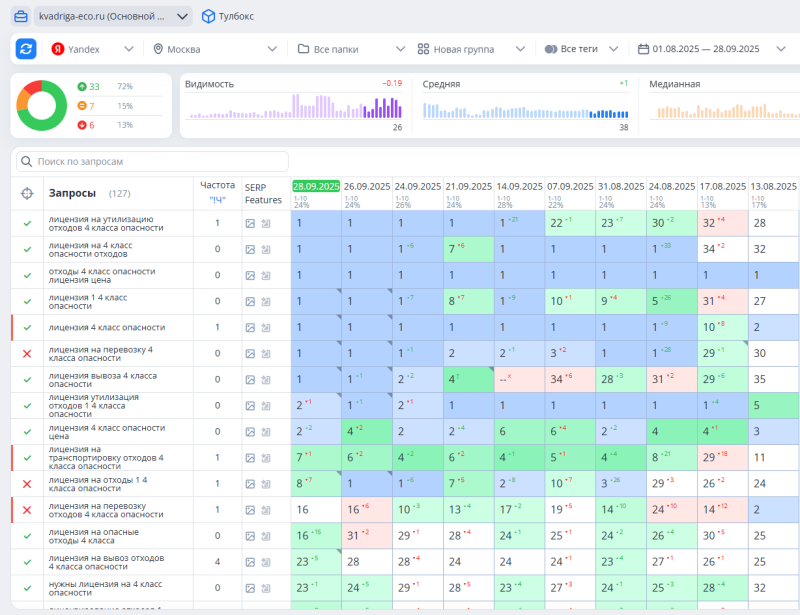Screen dimensions: 800x615
Task: Open query 'лицензия на вывоз отходов 4 класса'
Action: (106, 562)
